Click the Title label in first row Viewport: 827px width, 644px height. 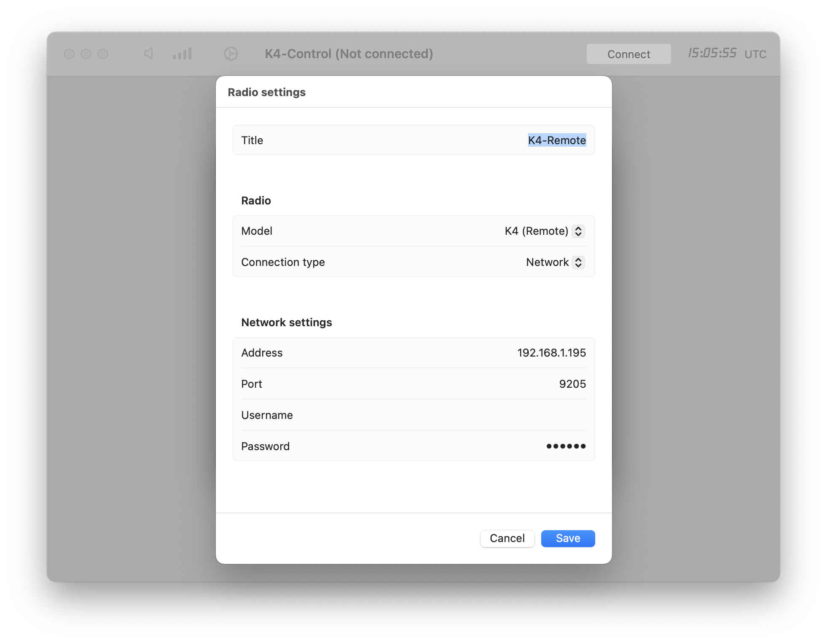click(x=252, y=140)
